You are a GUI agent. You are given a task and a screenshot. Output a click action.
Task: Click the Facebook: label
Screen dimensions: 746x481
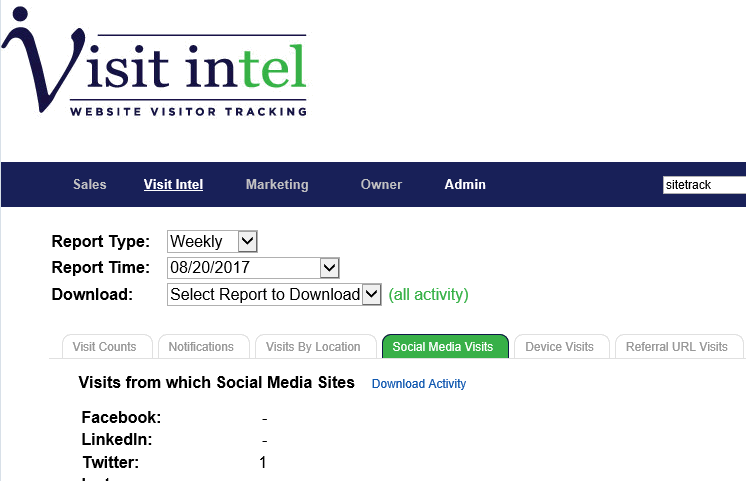point(121,417)
